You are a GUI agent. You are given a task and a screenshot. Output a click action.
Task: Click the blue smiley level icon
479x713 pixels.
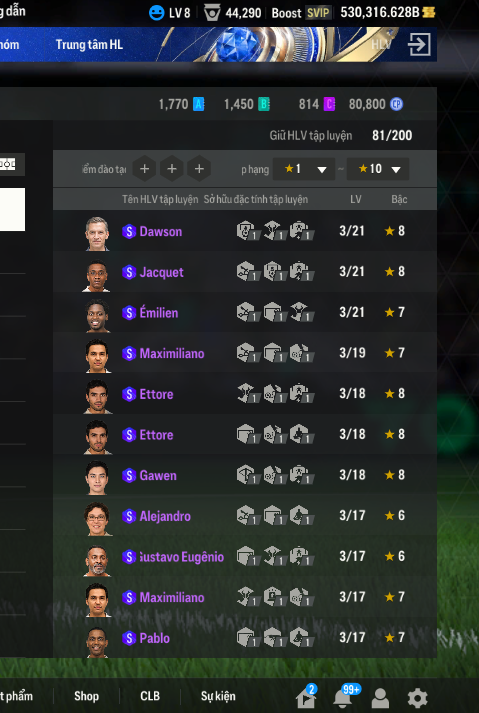tap(156, 13)
